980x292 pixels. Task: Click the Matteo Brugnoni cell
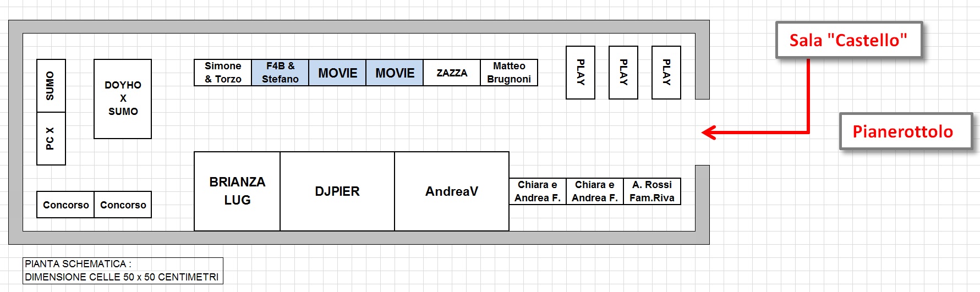coord(509,73)
